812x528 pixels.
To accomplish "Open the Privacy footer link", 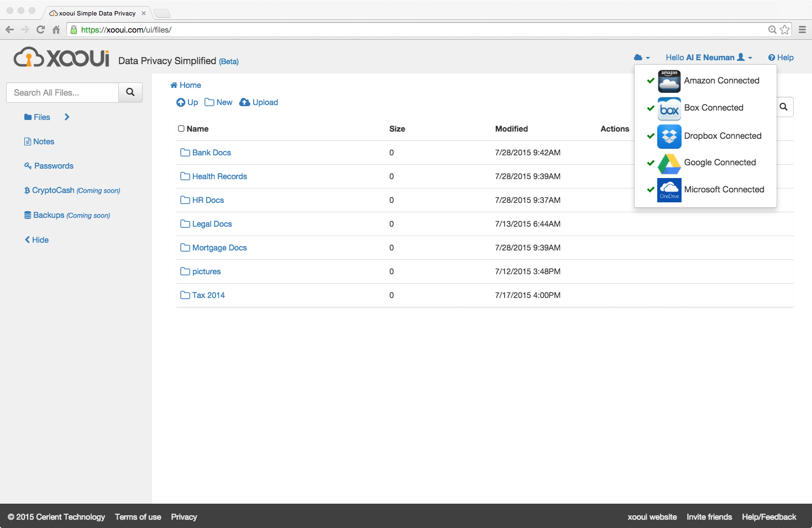I will 184,517.
